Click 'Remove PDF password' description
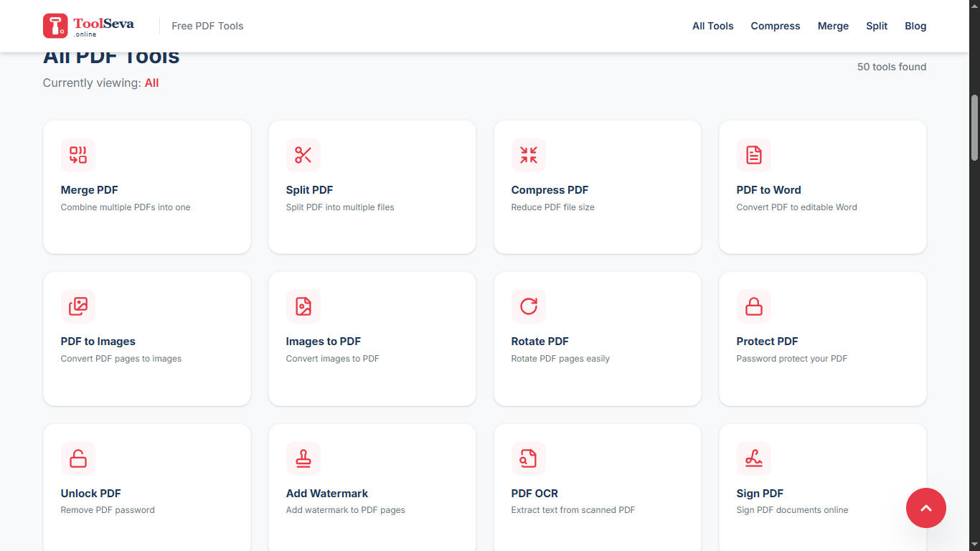Viewport: 980px width, 551px height. coord(108,510)
